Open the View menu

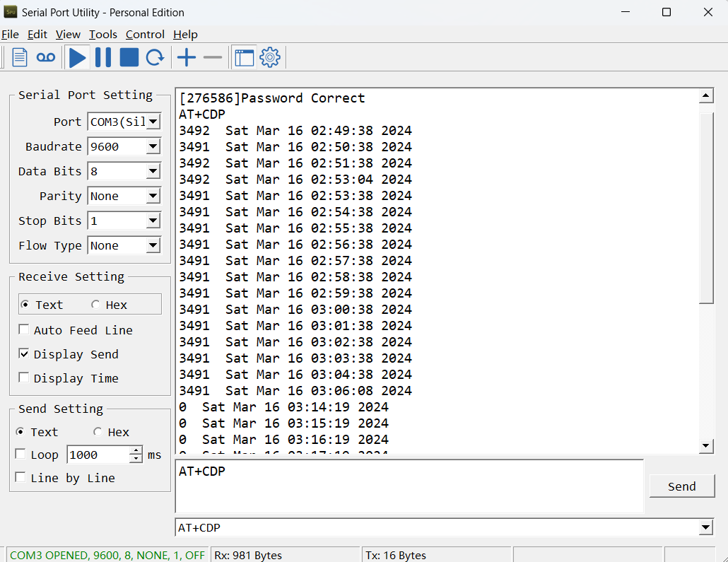point(68,35)
